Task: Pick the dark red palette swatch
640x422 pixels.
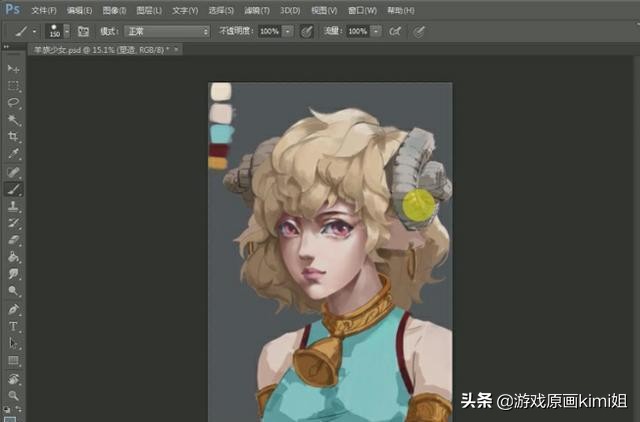Action: [x=219, y=150]
